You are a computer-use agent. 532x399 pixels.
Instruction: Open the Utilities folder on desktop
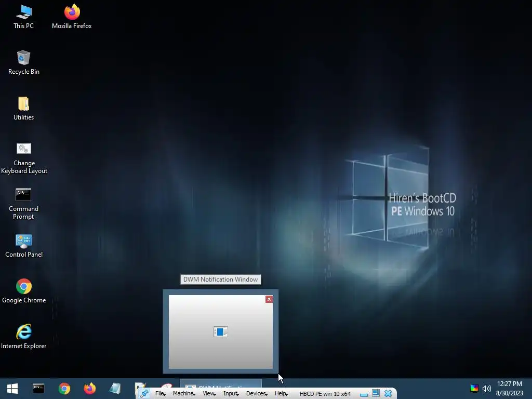point(23,109)
